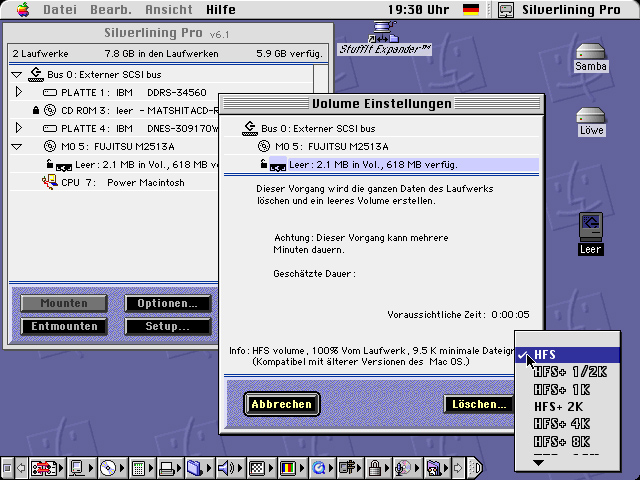The height and width of the screenshot is (480, 640).
Task: Open the AppleTalk switch strip module
Action: [47, 468]
